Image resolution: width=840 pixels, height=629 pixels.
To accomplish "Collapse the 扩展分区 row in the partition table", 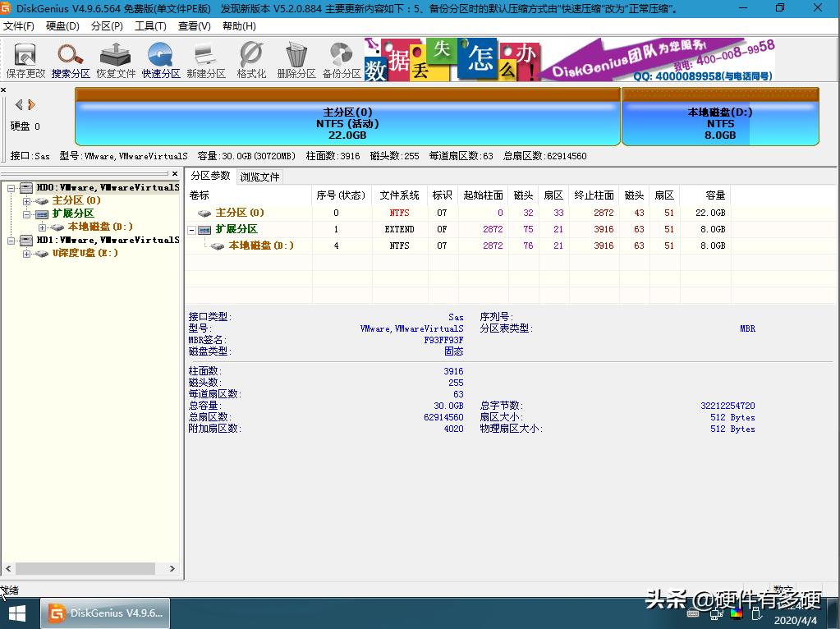I will (191, 229).
